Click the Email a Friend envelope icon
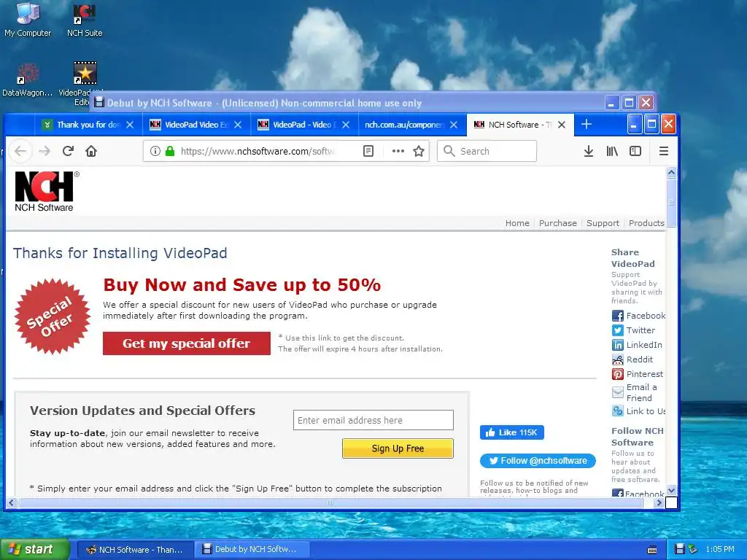 click(x=617, y=392)
